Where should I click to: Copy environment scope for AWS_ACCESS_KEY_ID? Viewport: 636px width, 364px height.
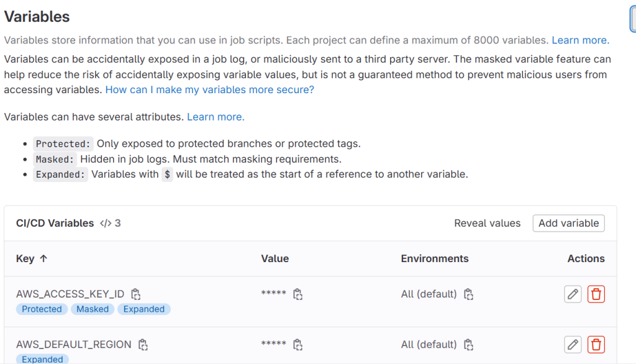click(468, 294)
